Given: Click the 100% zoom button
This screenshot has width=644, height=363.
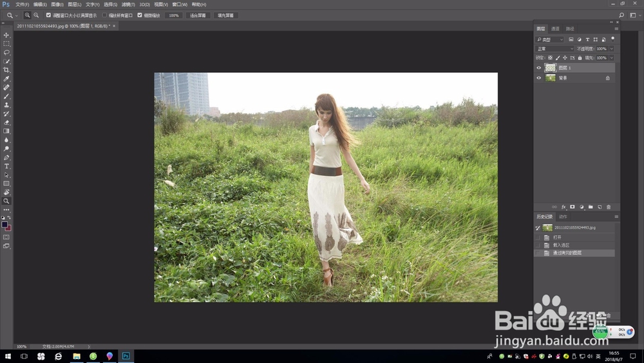Looking at the screenshot, I should point(174,15).
